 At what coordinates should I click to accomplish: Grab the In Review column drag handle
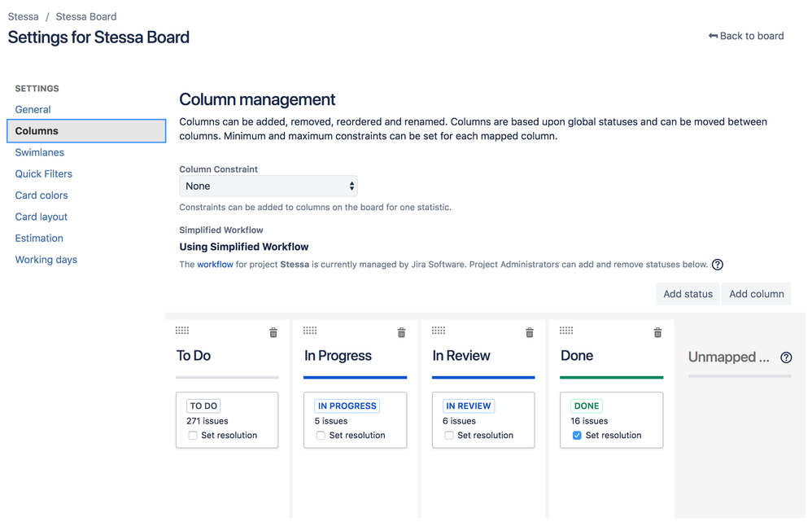click(439, 330)
